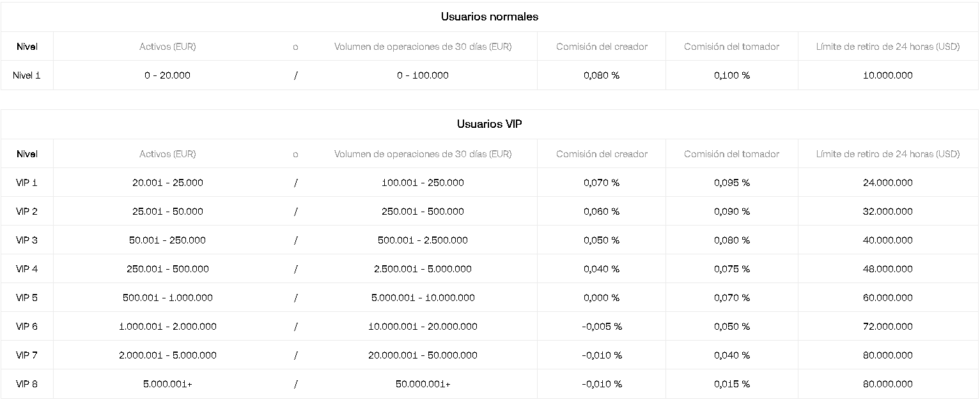Select the "-0,005 %" maker fee cell
Viewport: 980px width, 402px height.
tap(602, 327)
